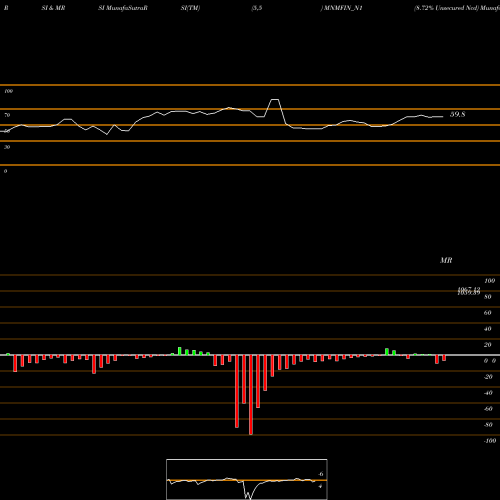Viewport: 500px width, 500px height.
Task: Click the RSI axis label '100'
Action: click(x=8, y=91)
